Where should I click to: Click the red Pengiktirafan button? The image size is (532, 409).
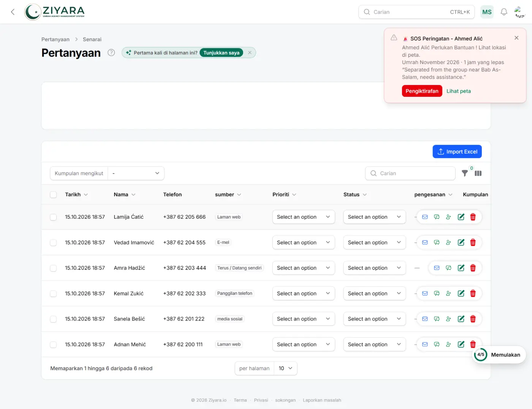tap(422, 91)
